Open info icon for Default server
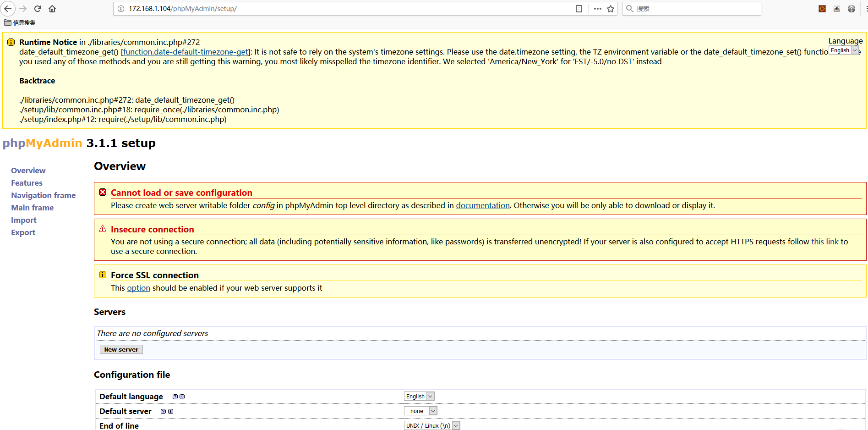Screen dimensions: 868x430 [171, 412]
